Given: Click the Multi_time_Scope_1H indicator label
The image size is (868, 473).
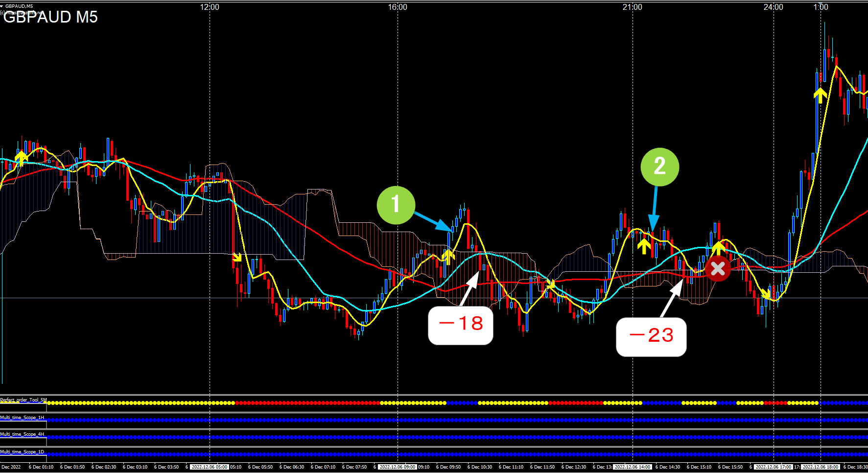Looking at the screenshot, I should (22, 418).
